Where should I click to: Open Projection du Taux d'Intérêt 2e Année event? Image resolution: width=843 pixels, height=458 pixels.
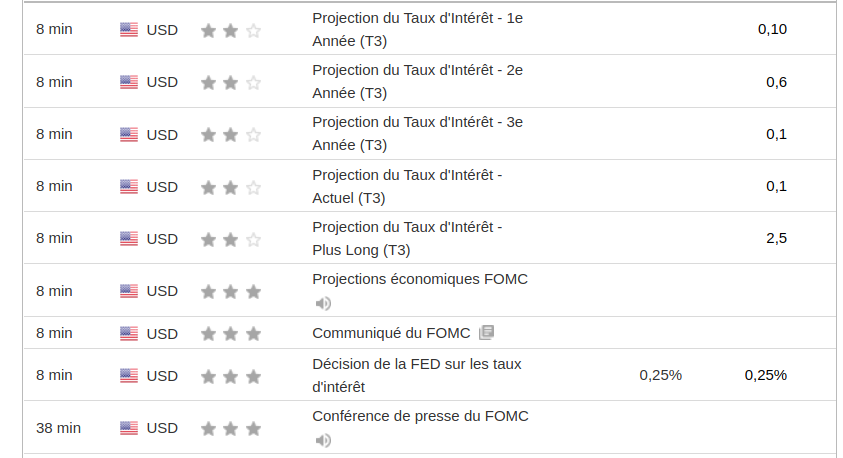pyautogui.click(x=417, y=81)
